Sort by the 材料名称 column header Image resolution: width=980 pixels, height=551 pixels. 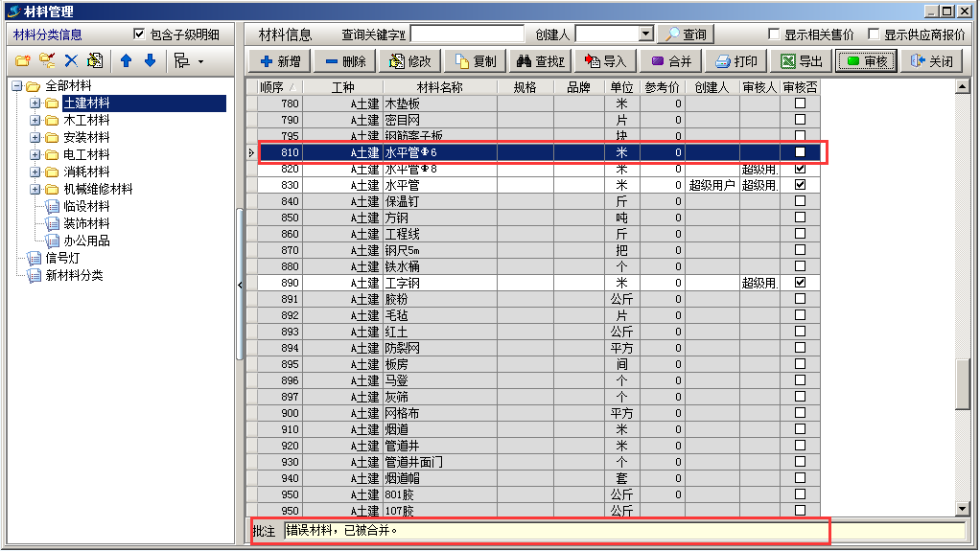(439, 87)
